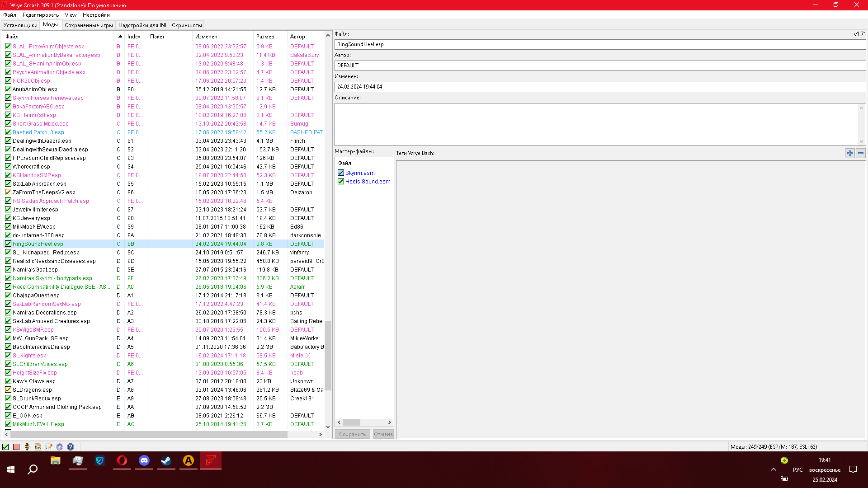The width and height of the screenshot is (868, 488).
Task: Click the Skyrim launcher icon in status bar
Action: pyautogui.click(x=27, y=447)
